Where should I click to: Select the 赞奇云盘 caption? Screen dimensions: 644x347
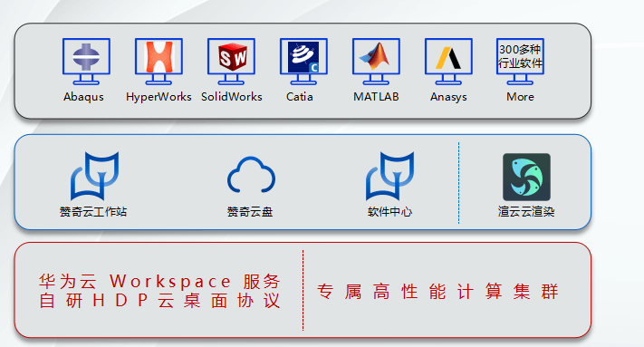point(250,211)
